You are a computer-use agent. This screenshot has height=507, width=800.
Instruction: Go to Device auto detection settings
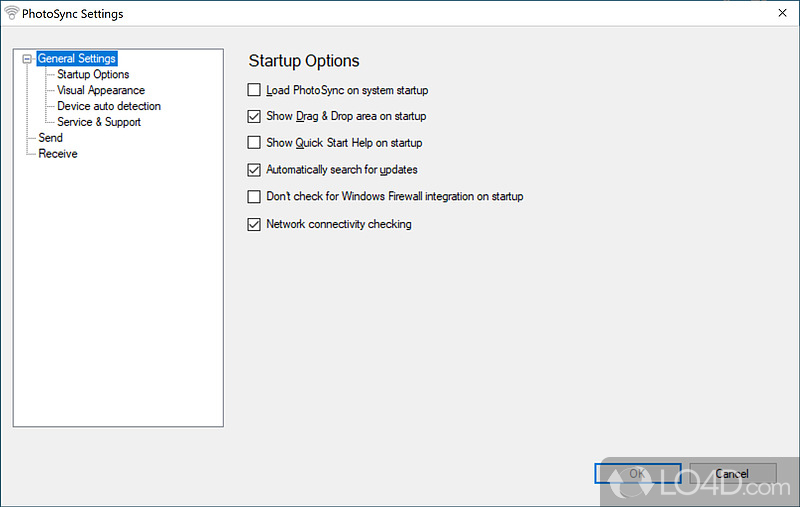pyautogui.click(x=109, y=106)
